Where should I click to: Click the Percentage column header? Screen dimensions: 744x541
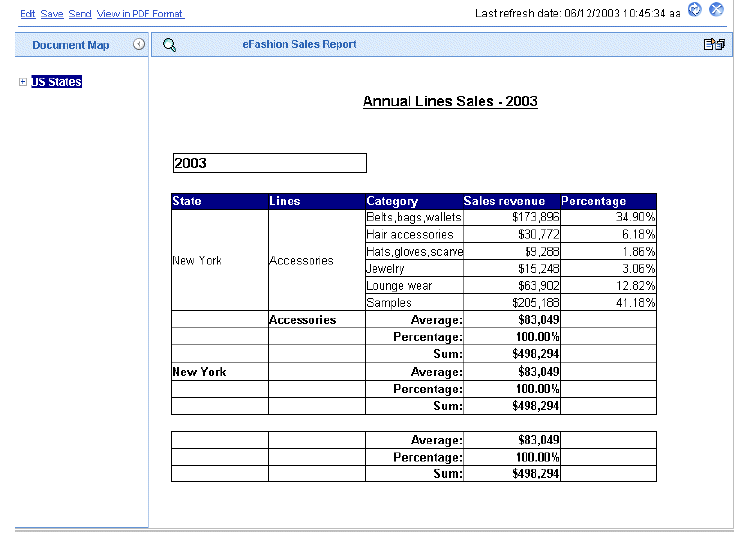coord(608,201)
